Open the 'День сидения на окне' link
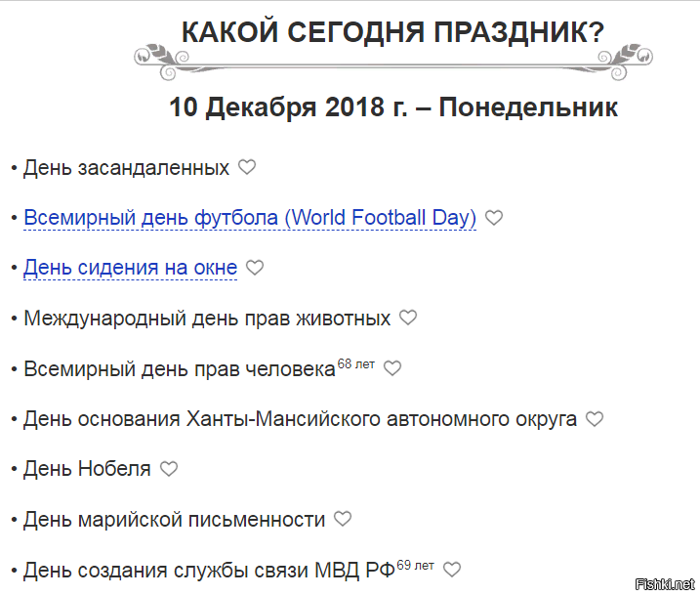This screenshot has width=700, height=596. click(130, 268)
